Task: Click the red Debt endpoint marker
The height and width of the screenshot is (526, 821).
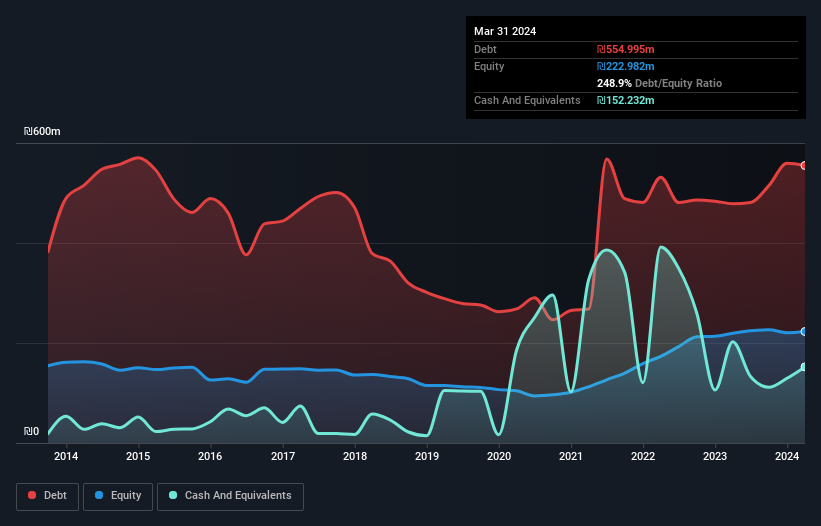Action: pos(804,165)
